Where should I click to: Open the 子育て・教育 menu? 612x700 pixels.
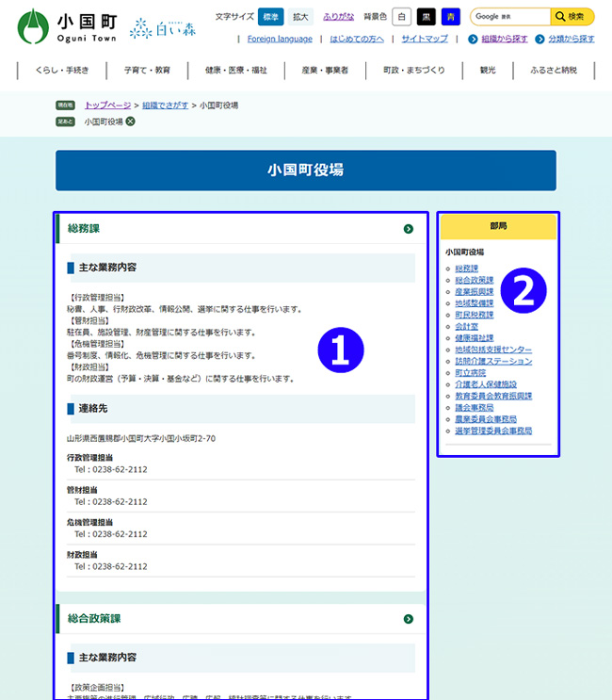[147, 70]
